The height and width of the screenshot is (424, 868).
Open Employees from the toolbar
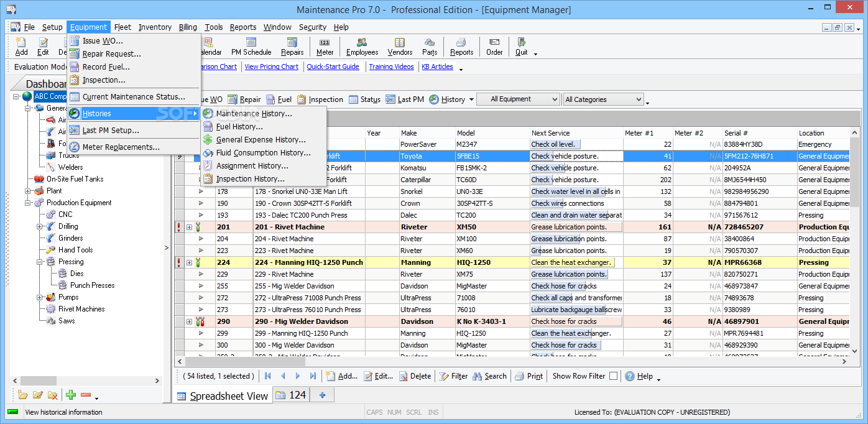(362, 47)
